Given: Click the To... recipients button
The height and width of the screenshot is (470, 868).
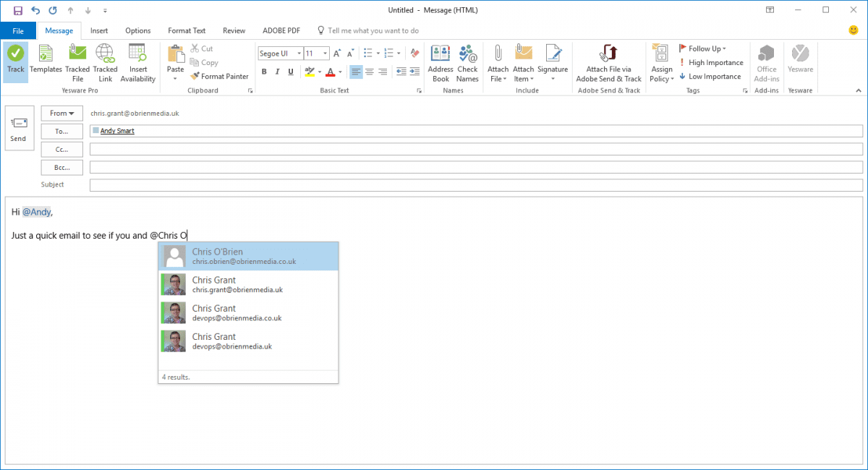Looking at the screenshot, I should (62, 131).
